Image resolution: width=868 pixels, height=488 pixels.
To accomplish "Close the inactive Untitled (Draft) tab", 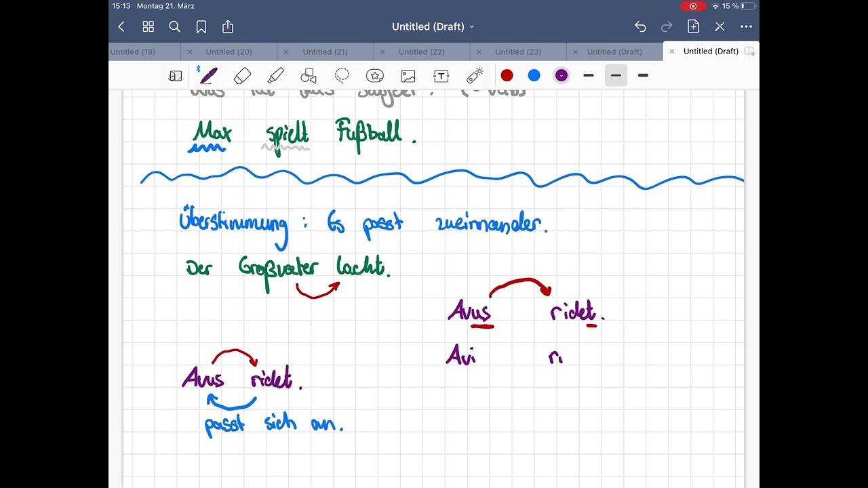I will click(x=575, y=52).
